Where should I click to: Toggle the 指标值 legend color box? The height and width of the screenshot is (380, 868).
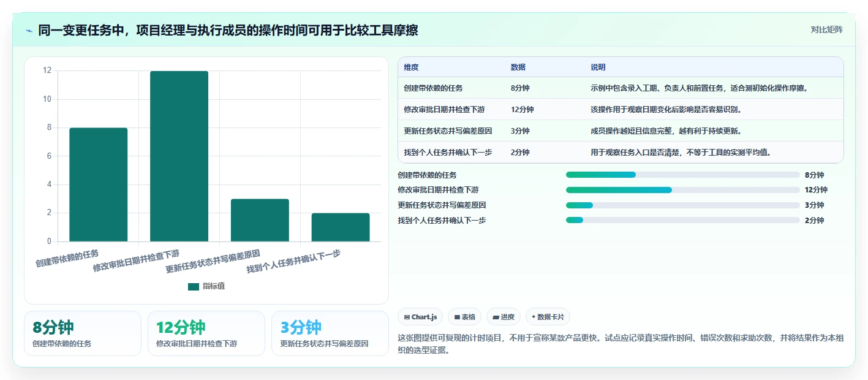pos(194,286)
